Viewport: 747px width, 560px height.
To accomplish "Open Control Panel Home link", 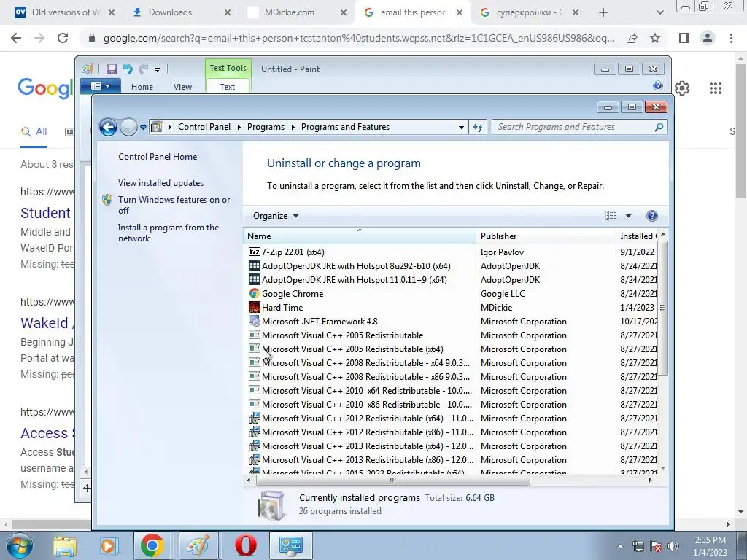I will 158,157.
